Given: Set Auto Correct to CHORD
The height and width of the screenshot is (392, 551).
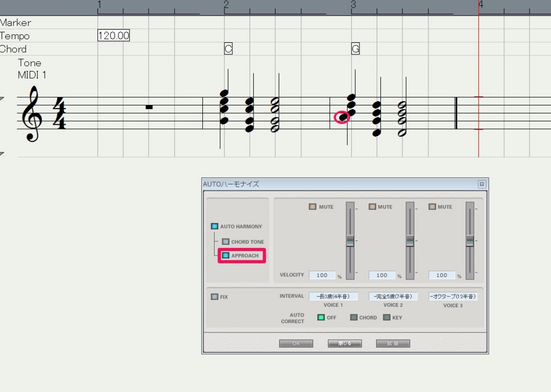Looking at the screenshot, I should click(354, 317).
